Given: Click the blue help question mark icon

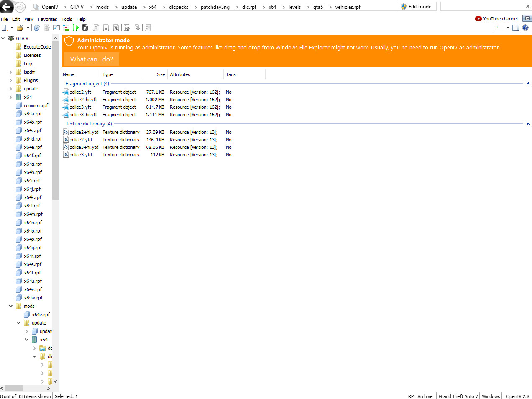Looking at the screenshot, I should point(525,28).
